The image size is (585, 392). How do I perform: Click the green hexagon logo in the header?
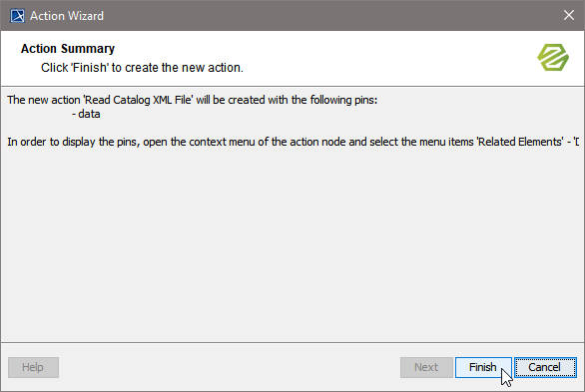553,58
